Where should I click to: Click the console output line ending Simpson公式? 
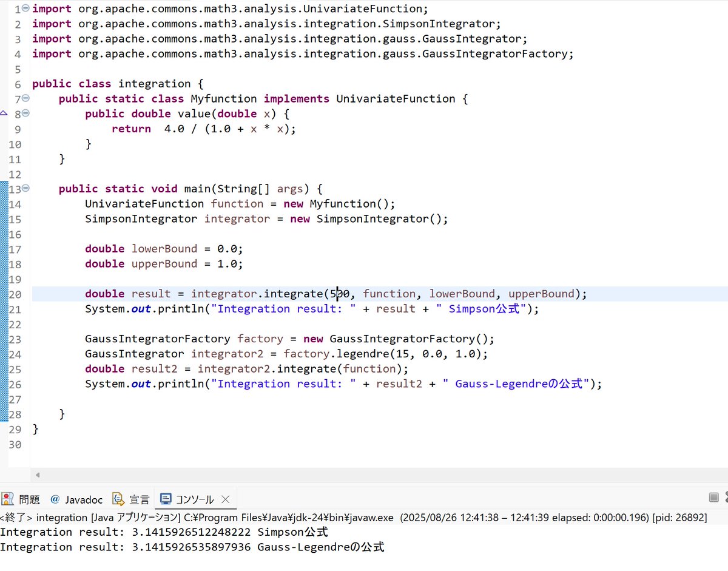coord(164,532)
